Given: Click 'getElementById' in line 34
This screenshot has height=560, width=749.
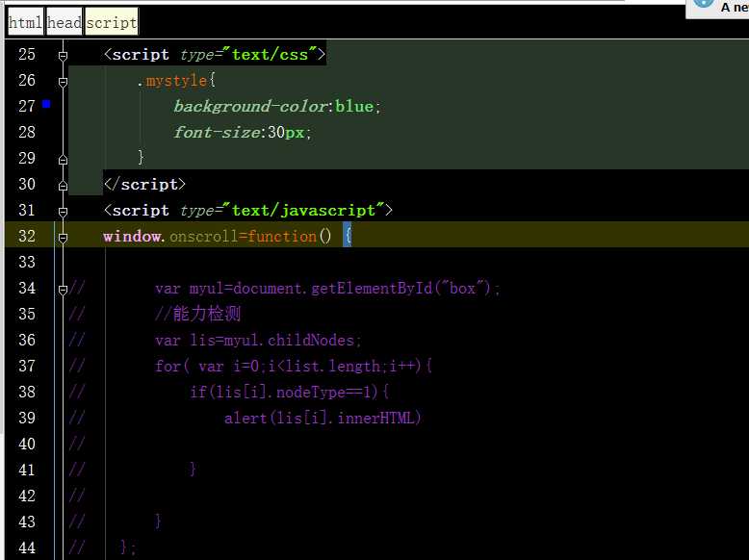Looking at the screenshot, I should [x=372, y=289].
